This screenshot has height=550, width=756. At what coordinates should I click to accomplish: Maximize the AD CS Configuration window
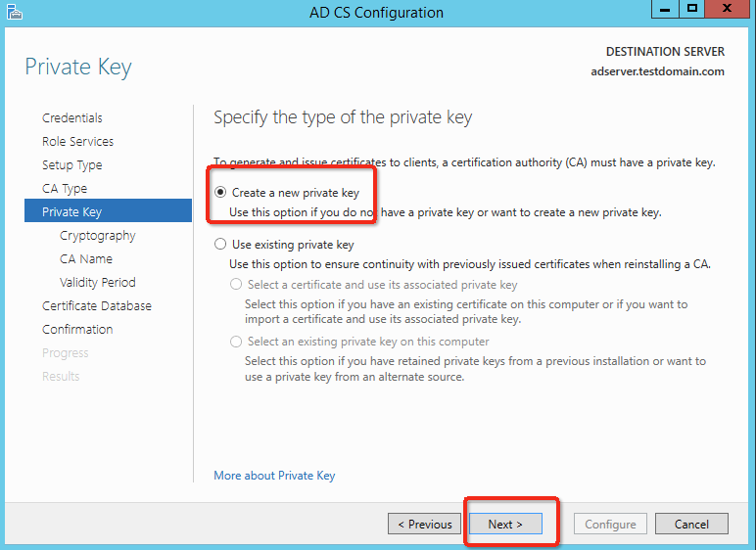(x=692, y=10)
